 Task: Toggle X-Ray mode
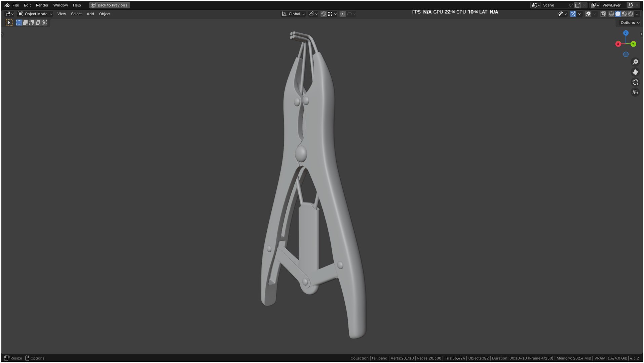[603, 14]
